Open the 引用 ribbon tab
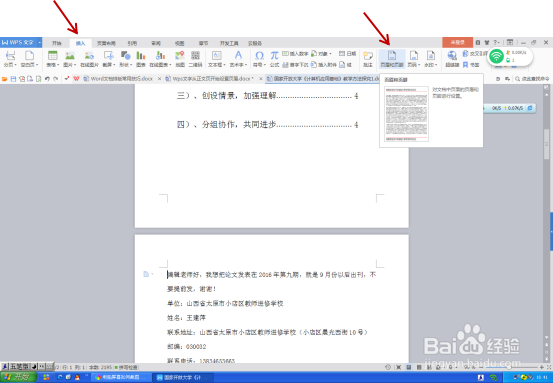This screenshot has height=383, width=553. tap(132, 43)
